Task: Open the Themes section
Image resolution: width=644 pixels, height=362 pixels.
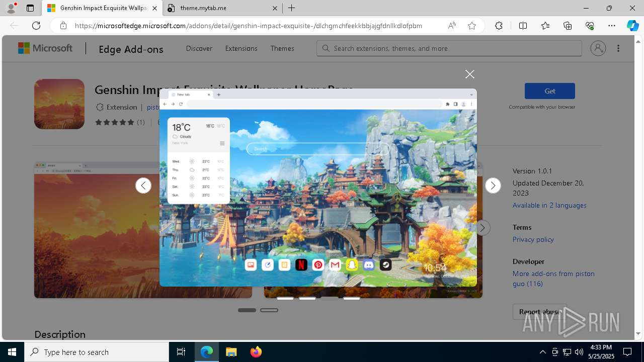Action: (282, 48)
